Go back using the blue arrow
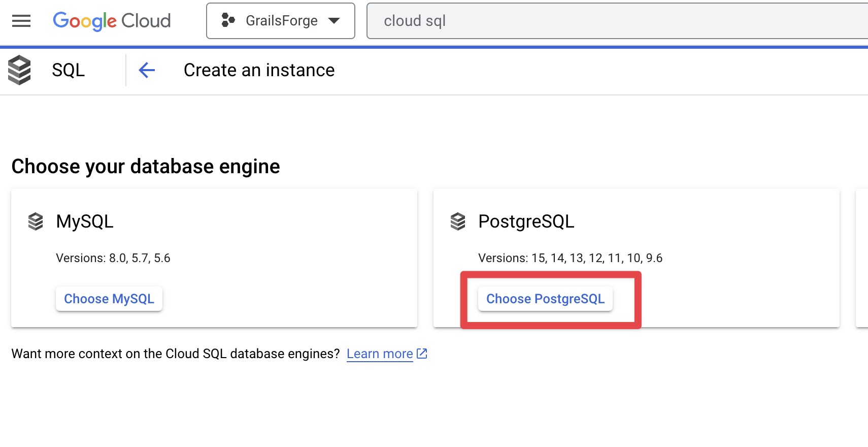Image resolution: width=868 pixels, height=447 pixels. point(147,70)
